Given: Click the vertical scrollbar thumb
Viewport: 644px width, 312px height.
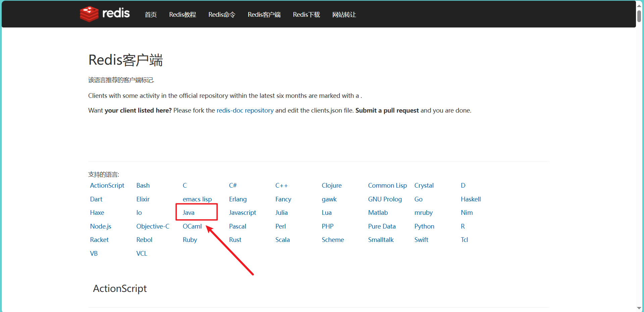Looking at the screenshot, I should [x=639, y=16].
